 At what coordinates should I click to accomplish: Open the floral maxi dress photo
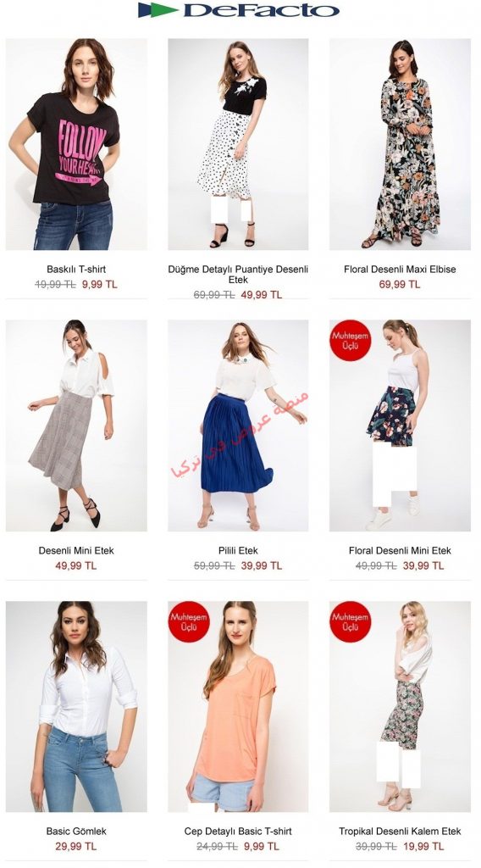point(401,144)
